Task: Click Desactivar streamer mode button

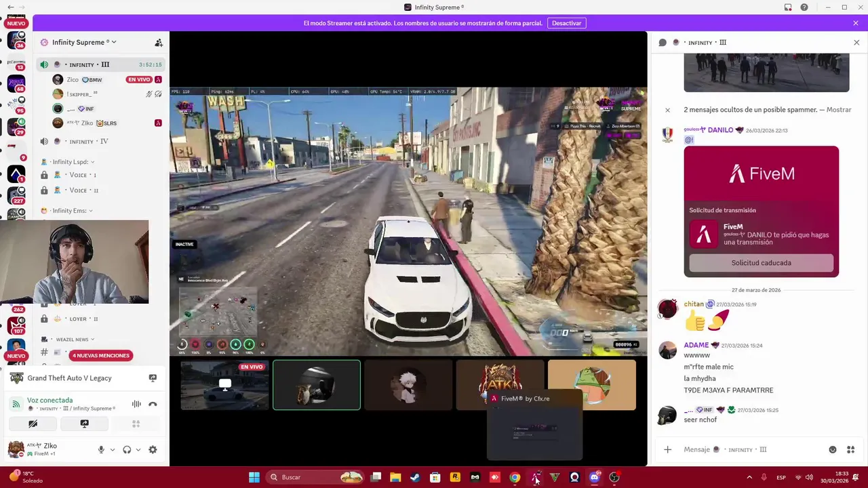Action: (x=566, y=23)
